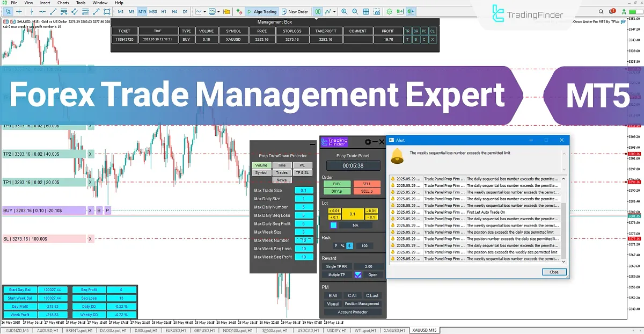
Task: Click TR button in Management Box
Action: click(408, 31)
